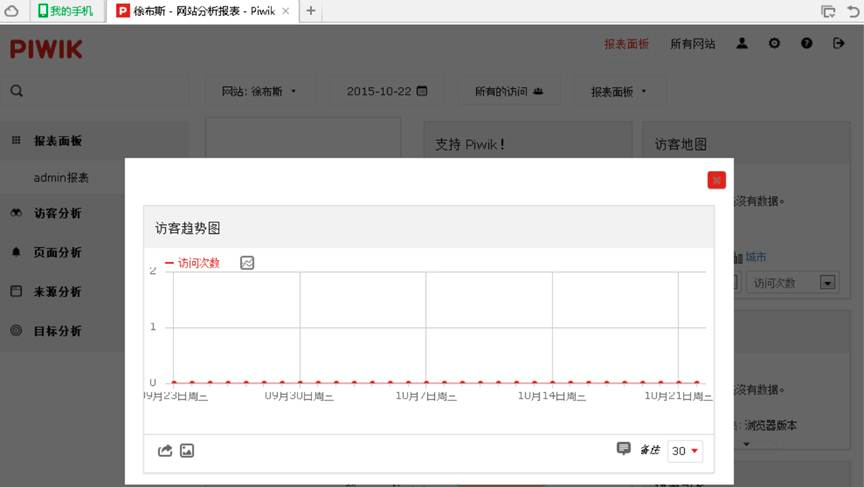Close the Piwik browser tab

click(285, 11)
